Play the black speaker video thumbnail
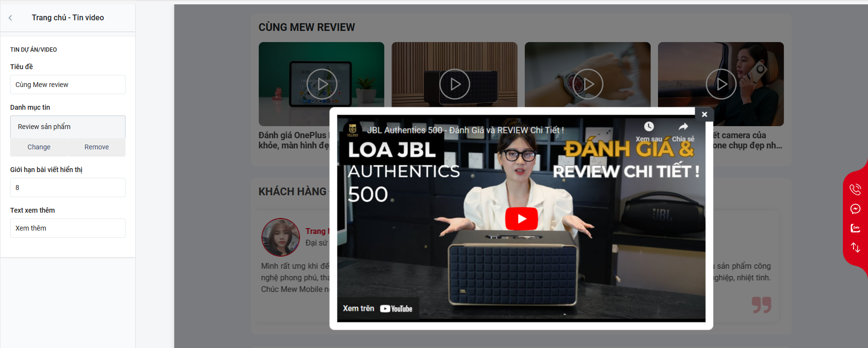 455,84
